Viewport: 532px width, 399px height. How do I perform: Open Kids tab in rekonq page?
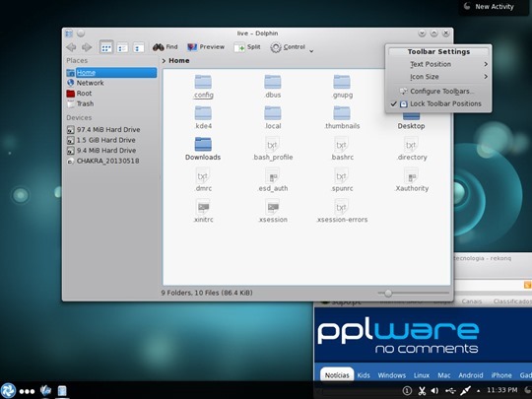(364, 375)
